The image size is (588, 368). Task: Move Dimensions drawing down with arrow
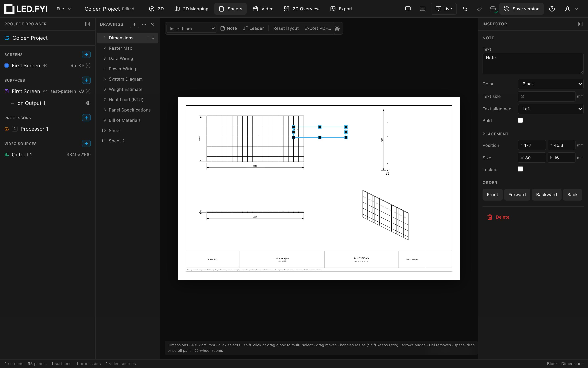pos(153,38)
